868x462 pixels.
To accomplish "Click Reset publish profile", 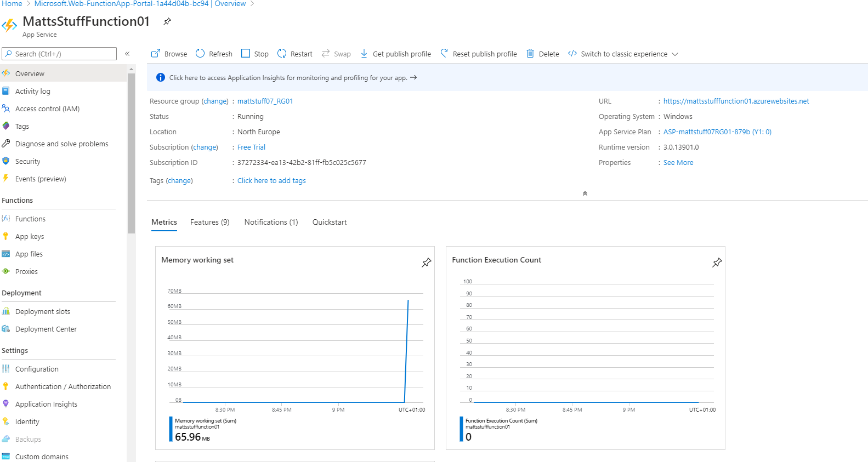I will [479, 54].
